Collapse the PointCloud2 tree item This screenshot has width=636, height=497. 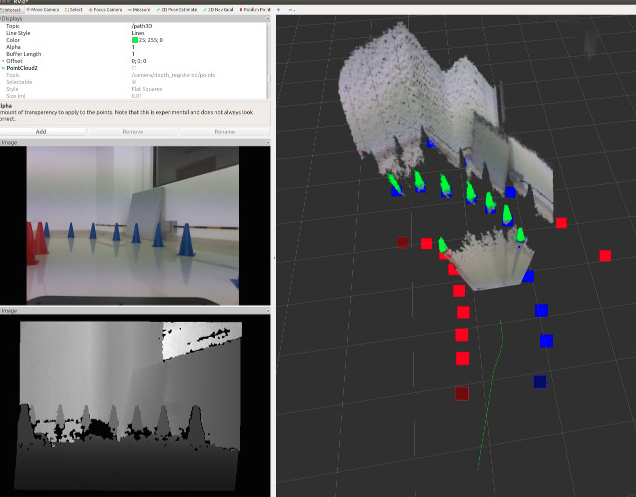pyautogui.click(x=3, y=68)
